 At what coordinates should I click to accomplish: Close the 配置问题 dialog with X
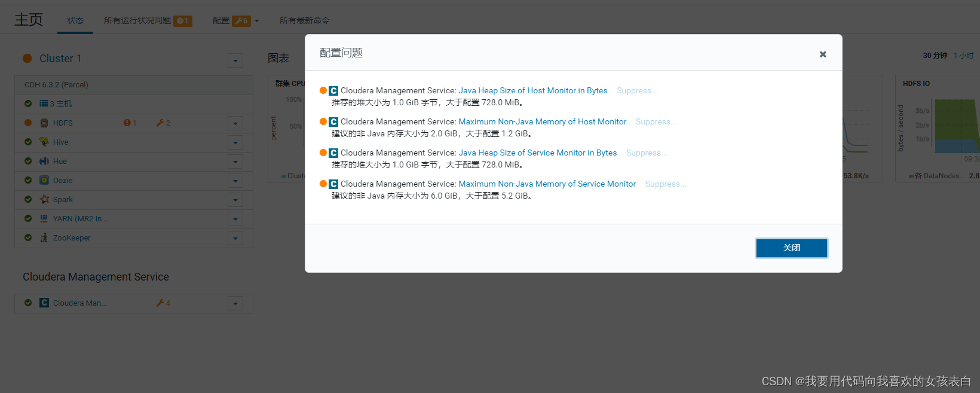[823, 54]
